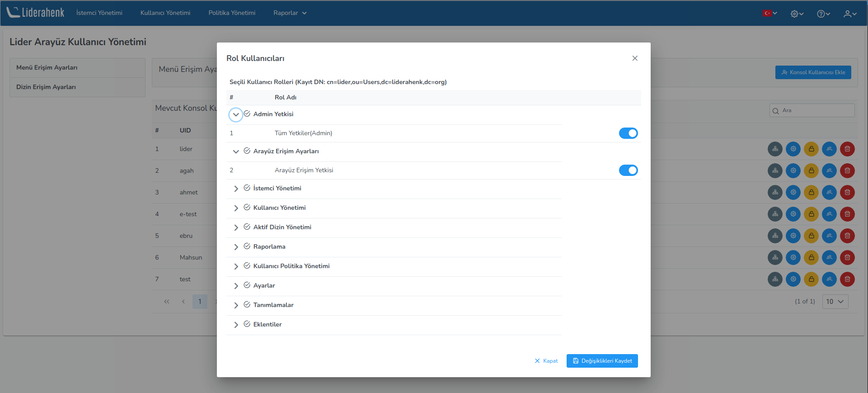Expand the İstemci Yönetimi role group
The width and height of the screenshot is (868, 393).
click(x=236, y=189)
